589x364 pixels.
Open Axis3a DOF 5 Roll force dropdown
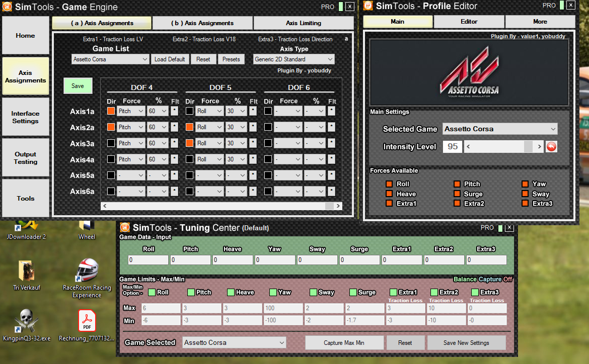(x=209, y=143)
